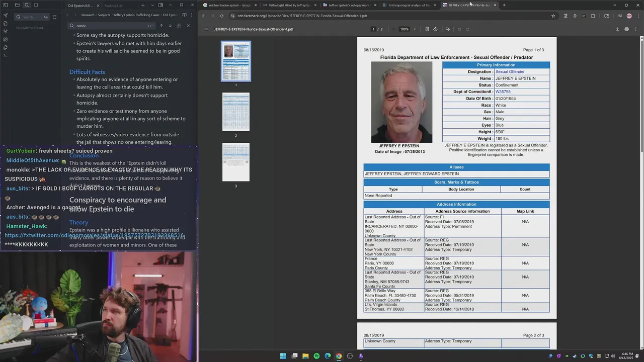Toggle find-and-replace icon in Obsidian find bar
Viewport: 644px width, 362px height.
pos(179,26)
